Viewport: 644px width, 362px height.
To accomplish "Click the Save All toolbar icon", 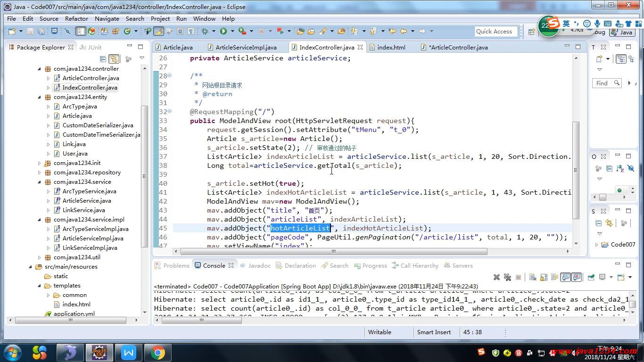I will pos(41,31).
